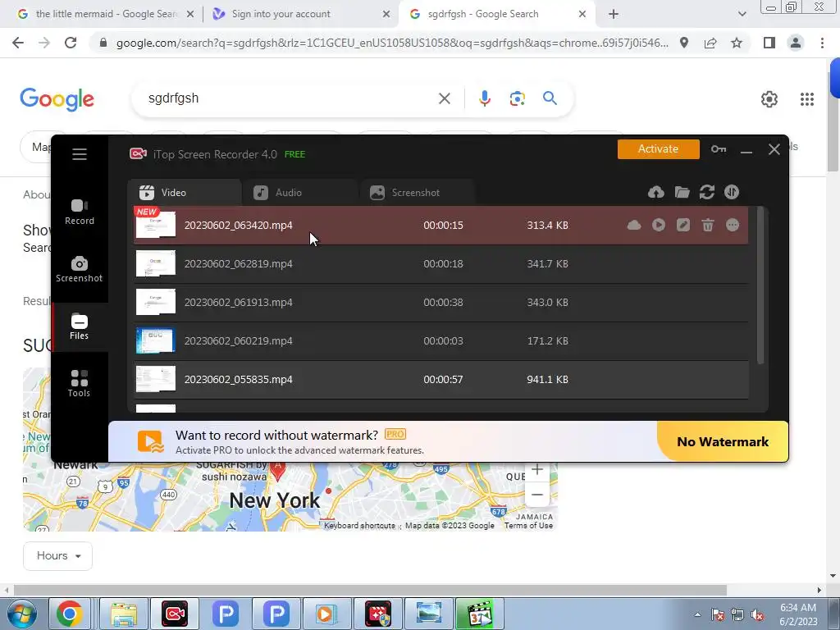Screen dimensions: 840x630
Task: Select the Files section in sidebar
Action: 80,326
